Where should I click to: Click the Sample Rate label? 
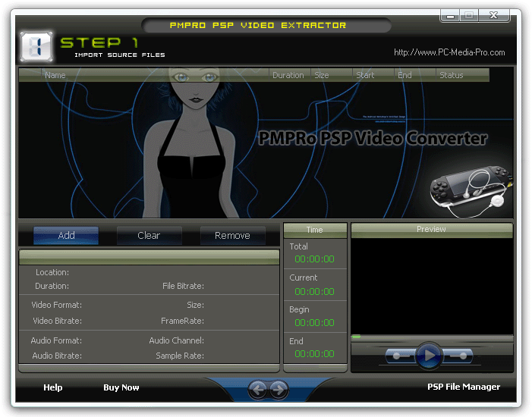click(x=180, y=356)
